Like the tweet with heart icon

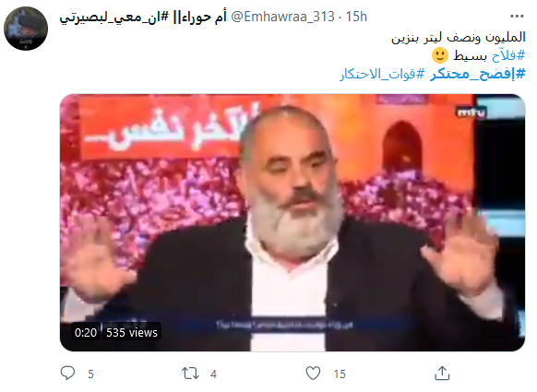(x=313, y=374)
